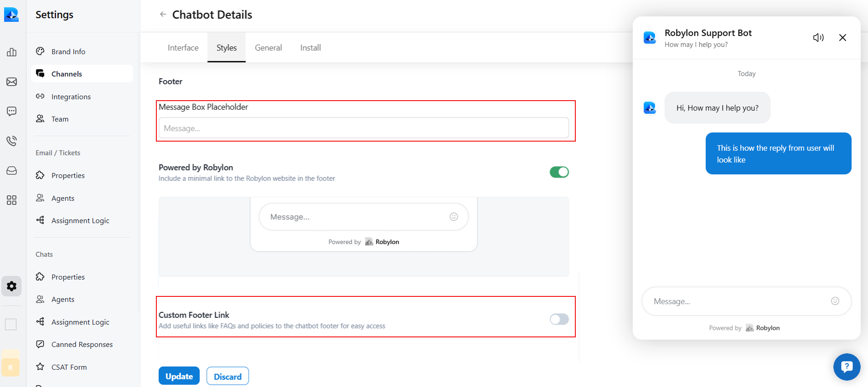Click the Robylon logo in the sidebar

coord(11,15)
